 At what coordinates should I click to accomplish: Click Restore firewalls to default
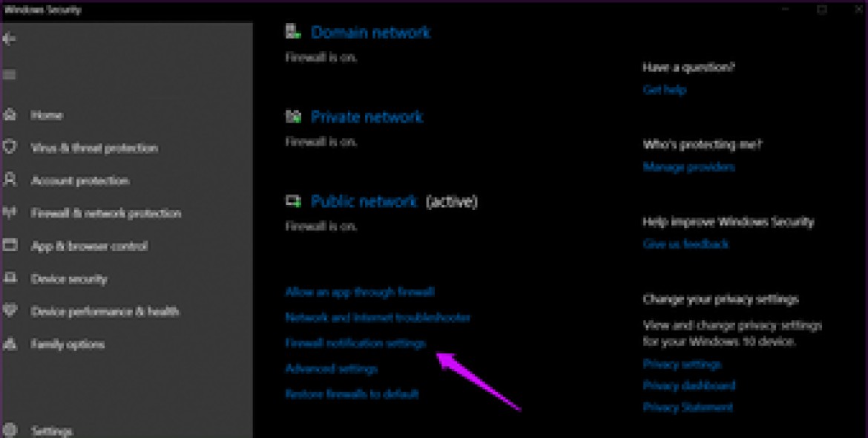tap(352, 394)
